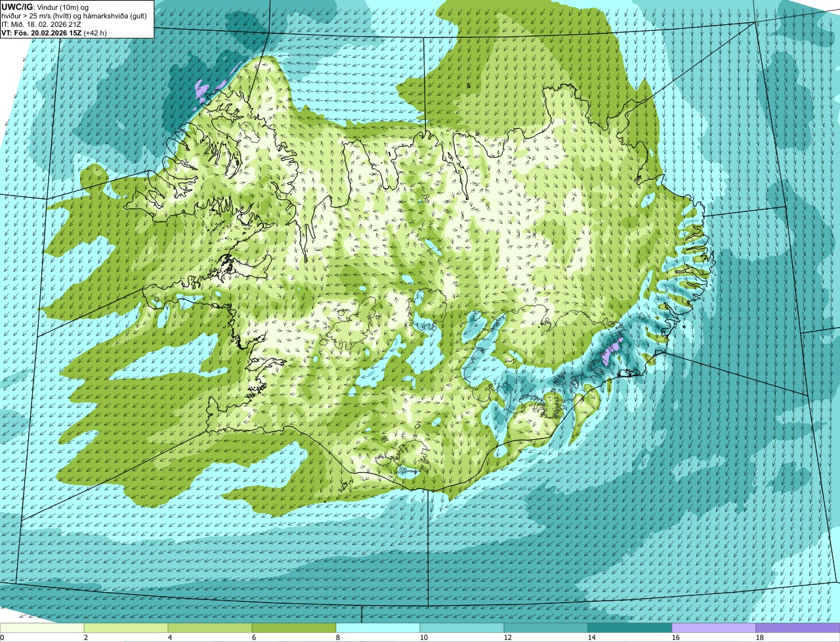The image size is (840, 642).
Task: Click the 'IT: Mið. 18. 02. 2026 21Z' line
Action: pyautogui.click(x=41, y=24)
